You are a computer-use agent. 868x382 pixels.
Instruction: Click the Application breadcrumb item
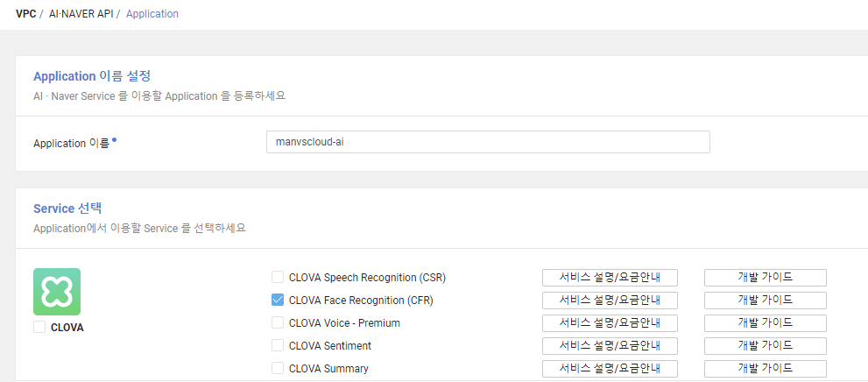152,14
